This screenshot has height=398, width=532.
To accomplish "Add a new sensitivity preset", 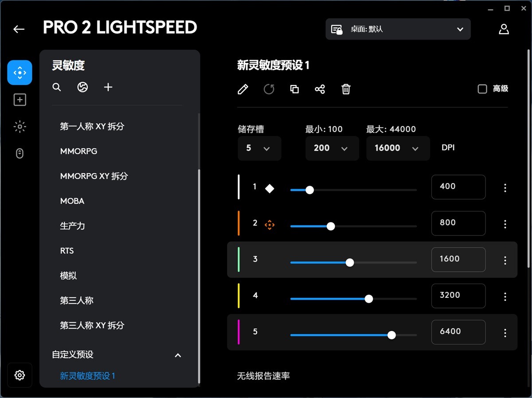I will pyautogui.click(x=108, y=87).
